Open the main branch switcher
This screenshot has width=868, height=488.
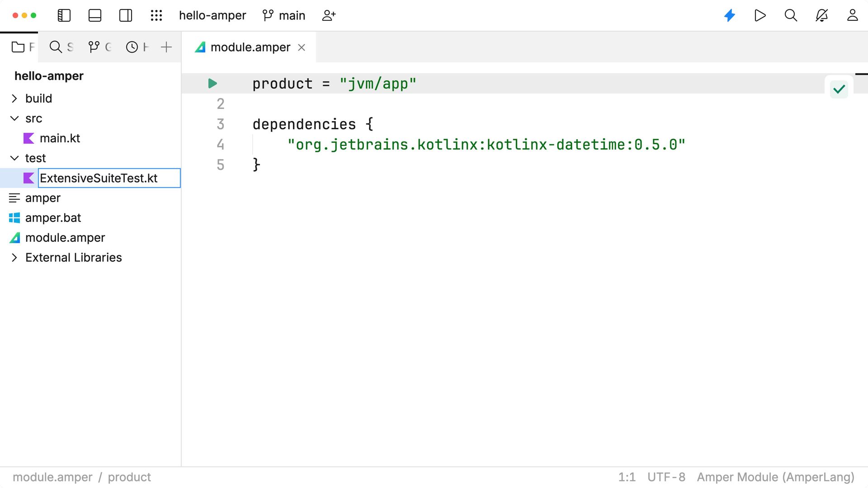(284, 15)
